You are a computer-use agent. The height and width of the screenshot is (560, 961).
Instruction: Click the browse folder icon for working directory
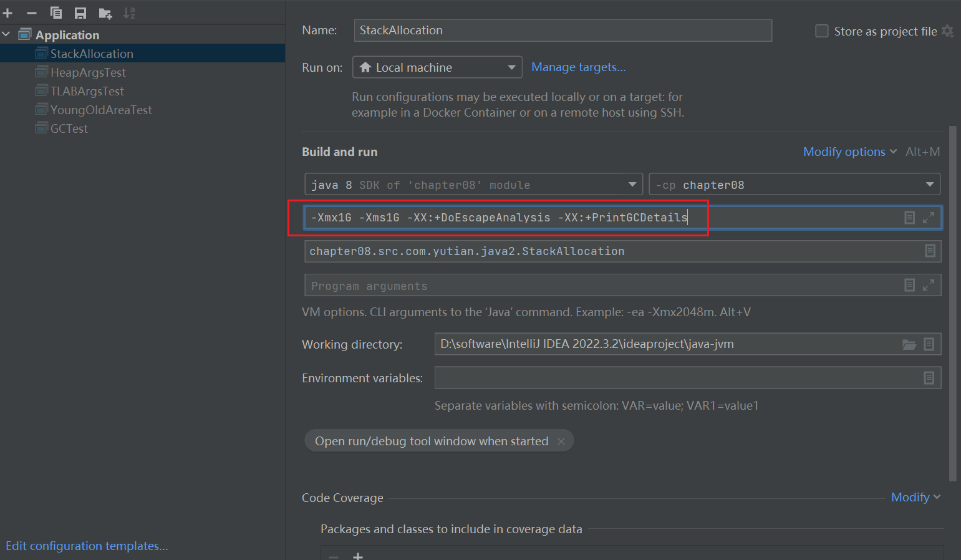[x=909, y=344]
